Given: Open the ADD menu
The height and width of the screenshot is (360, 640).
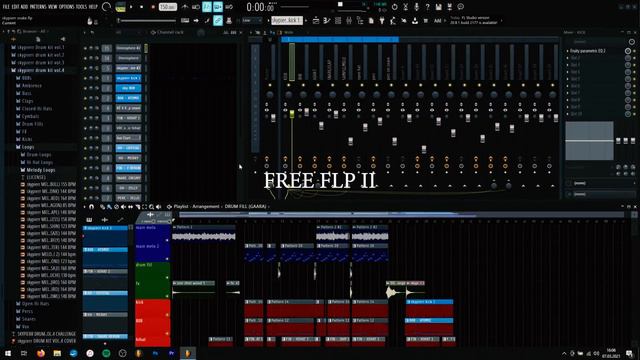Looking at the screenshot, I should (24, 7).
